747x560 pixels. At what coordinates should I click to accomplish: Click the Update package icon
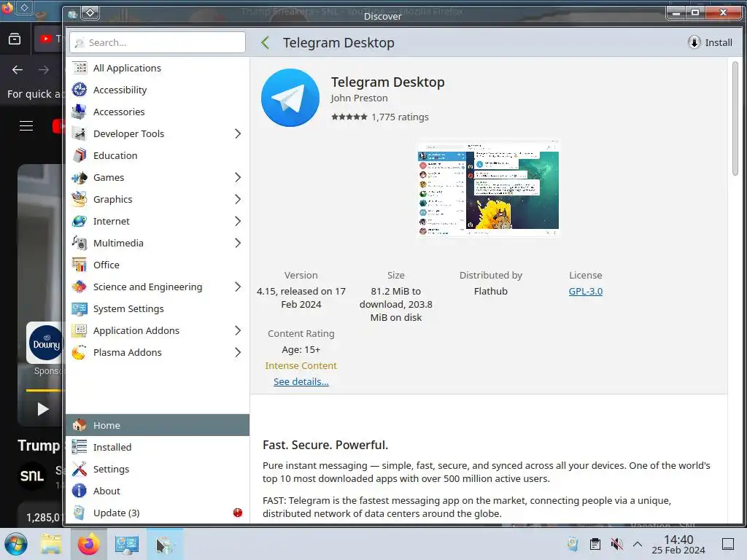pyautogui.click(x=79, y=513)
